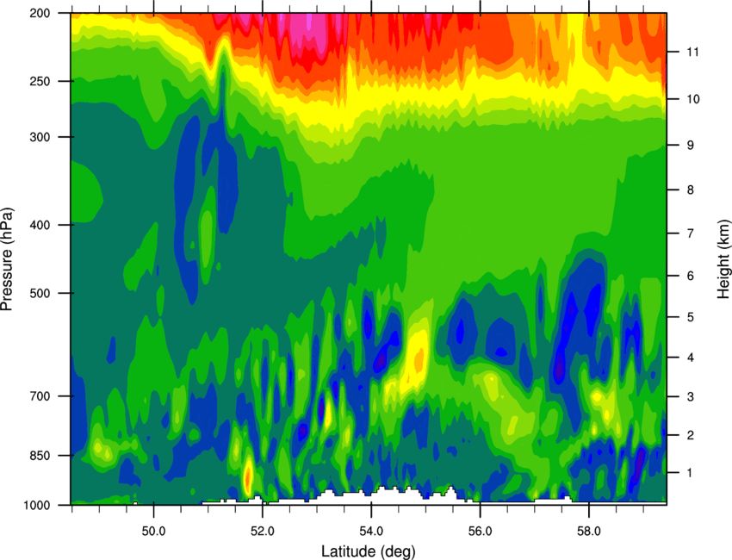Click the Height (km) axis title
Image resolution: width=732 pixels, height=560 pixels.
click(723, 258)
